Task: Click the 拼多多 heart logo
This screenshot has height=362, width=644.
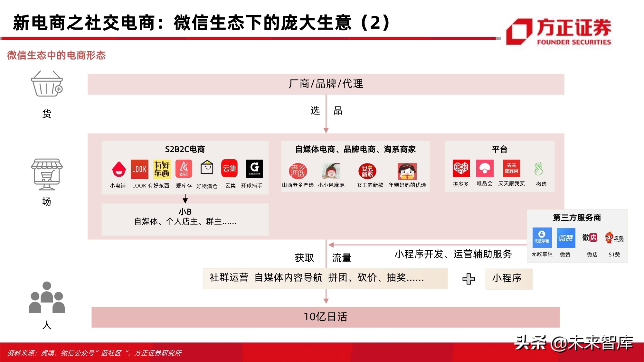Action: coord(461,168)
